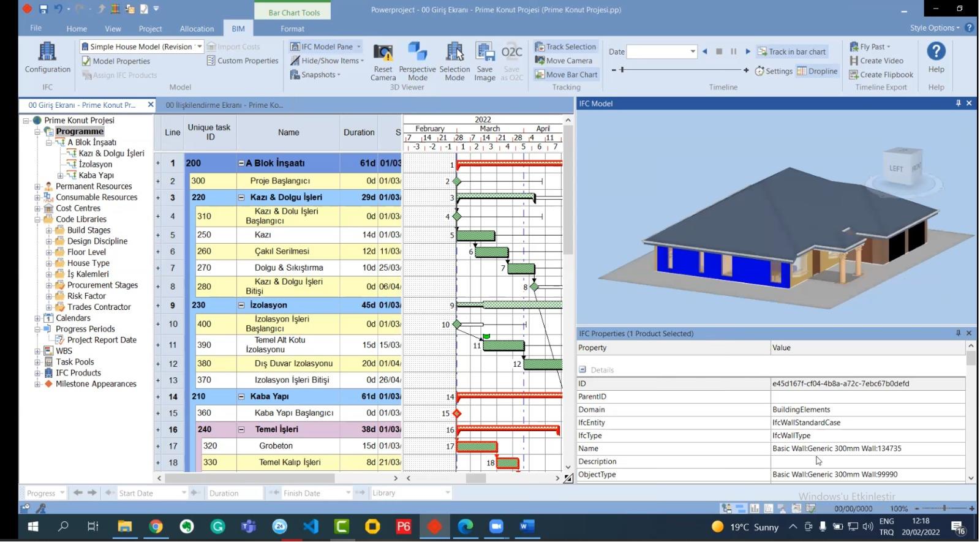
Task: Save project via quick access toolbar
Action: pos(43,9)
